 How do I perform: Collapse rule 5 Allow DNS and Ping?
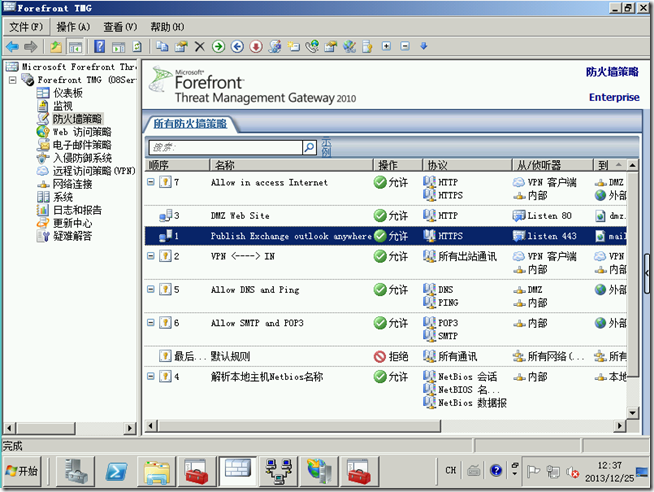click(151, 289)
